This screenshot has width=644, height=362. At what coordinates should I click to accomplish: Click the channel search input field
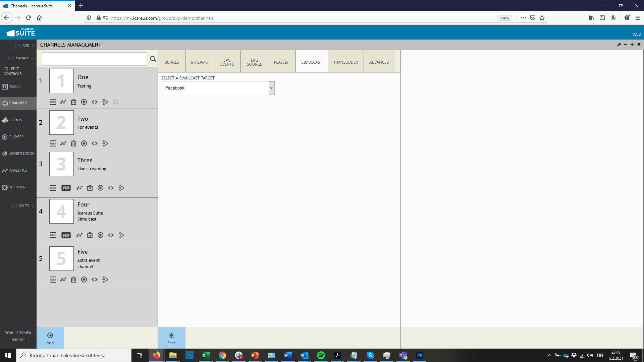[x=94, y=59]
